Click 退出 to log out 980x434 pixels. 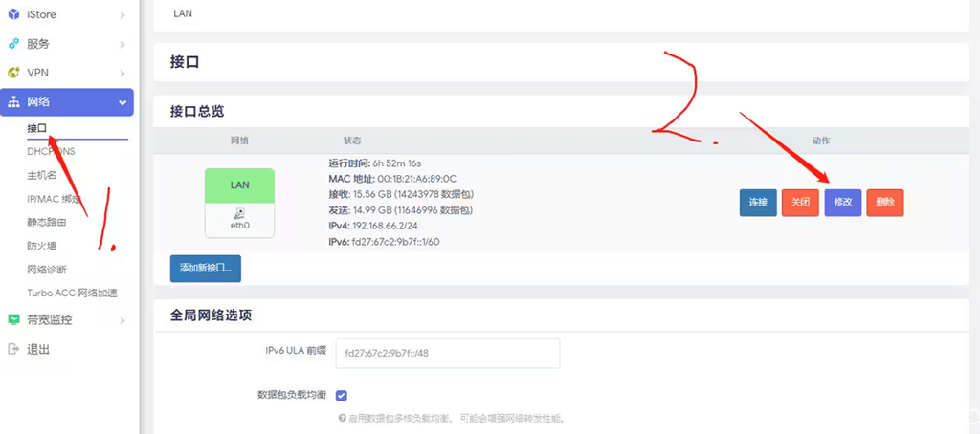(38, 349)
